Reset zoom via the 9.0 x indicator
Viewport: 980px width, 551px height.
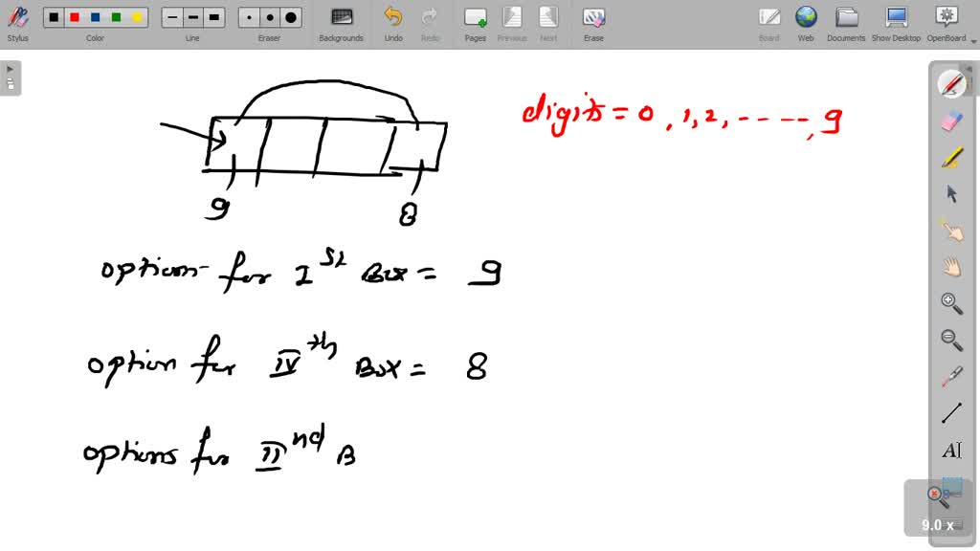(x=938, y=509)
